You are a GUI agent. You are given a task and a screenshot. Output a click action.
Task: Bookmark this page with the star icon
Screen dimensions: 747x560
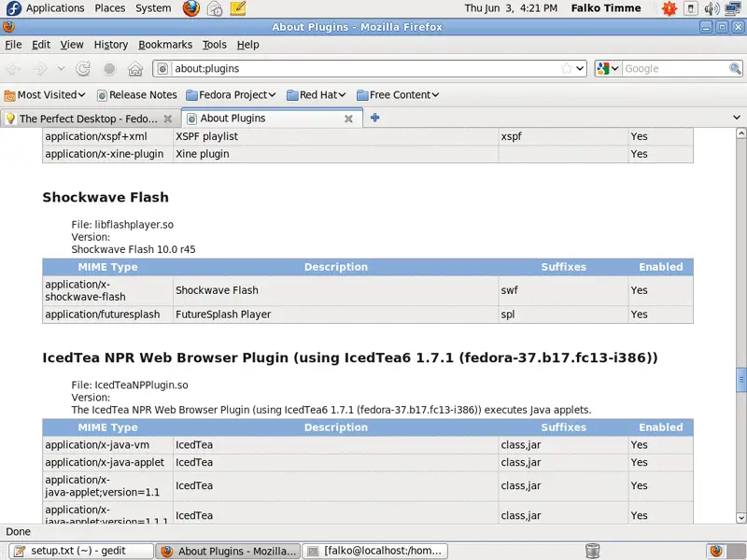pyautogui.click(x=567, y=68)
